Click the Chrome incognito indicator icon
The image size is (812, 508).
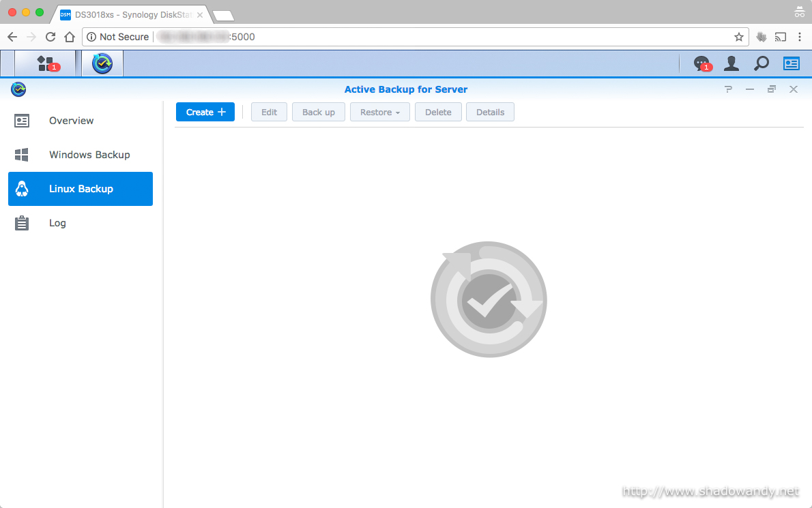click(799, 12)
